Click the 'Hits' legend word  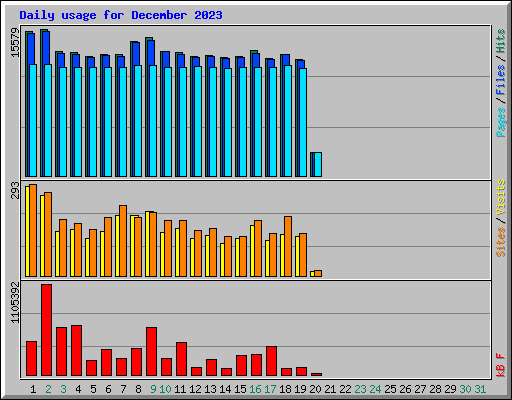pos(500,41)
